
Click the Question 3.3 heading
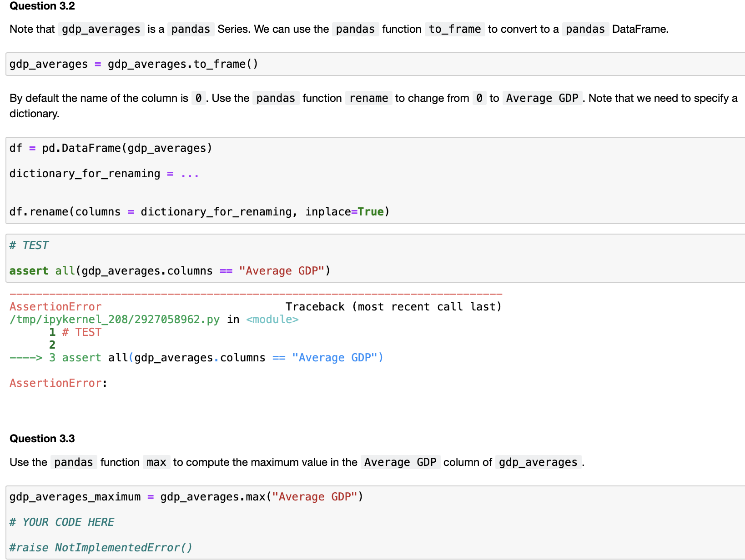tap(41, 438)
